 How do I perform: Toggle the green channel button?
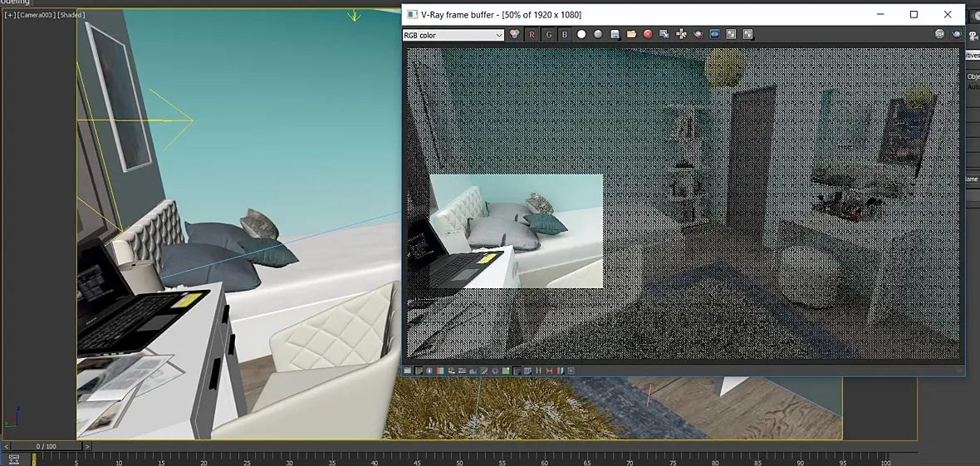pos(548,35)
